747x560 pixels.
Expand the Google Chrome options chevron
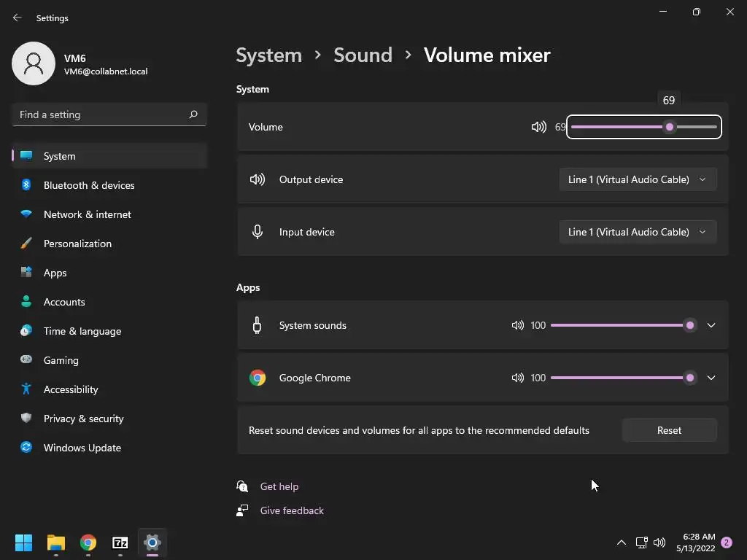711,378
